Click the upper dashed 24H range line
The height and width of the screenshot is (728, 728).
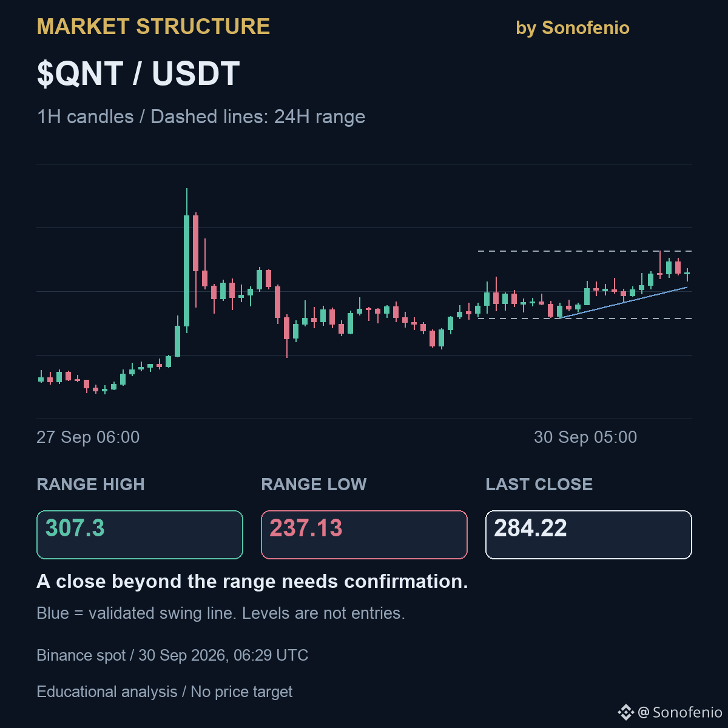point(585,251)
